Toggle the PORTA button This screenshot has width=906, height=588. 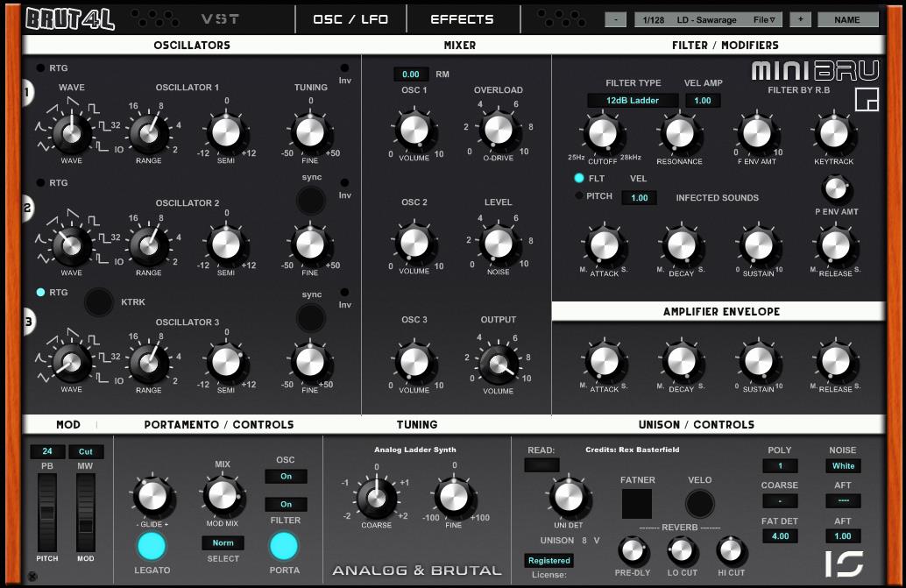click(x=284, y=547)
